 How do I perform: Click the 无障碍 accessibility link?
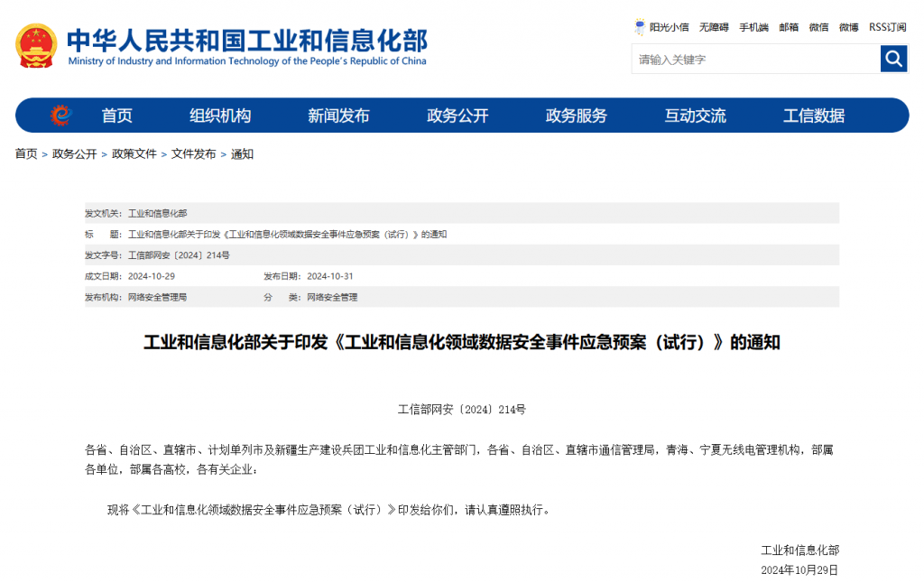click(x=714, y=27)
